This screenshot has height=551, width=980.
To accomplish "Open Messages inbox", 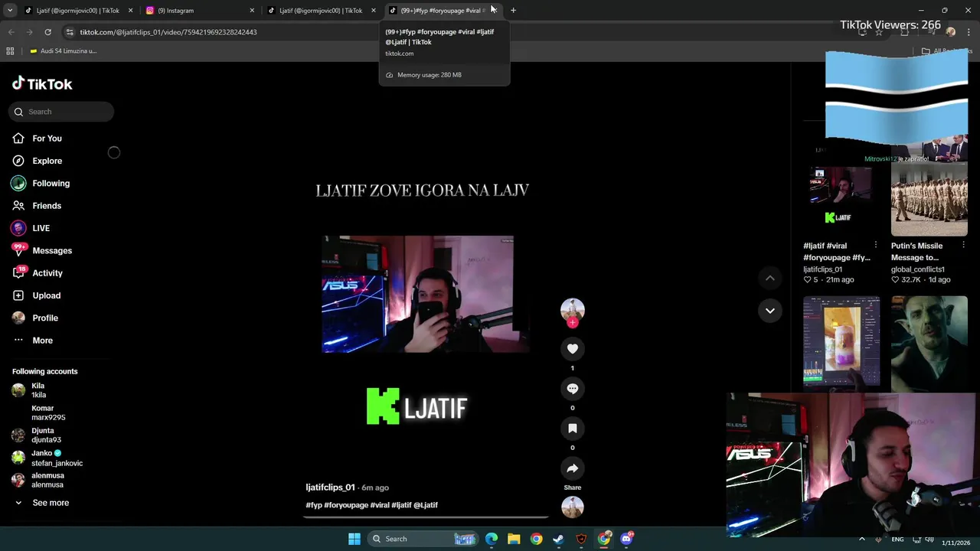I will (x=51, y=250).
